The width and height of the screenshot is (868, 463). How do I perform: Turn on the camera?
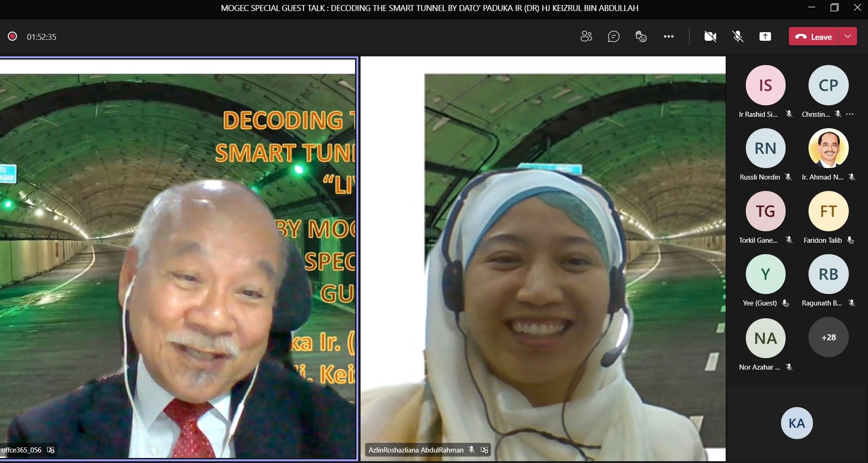click(710, 37)
